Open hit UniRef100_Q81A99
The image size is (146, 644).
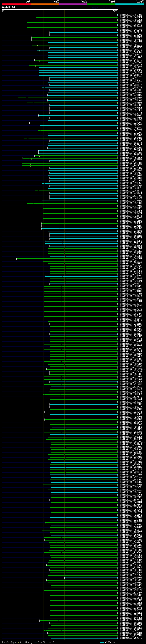coord(131,314)
